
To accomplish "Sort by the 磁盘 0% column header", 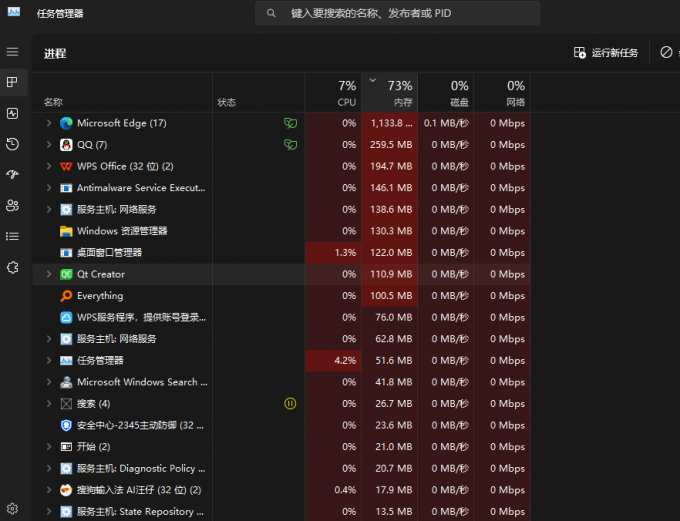I will [x=445, y=93].
